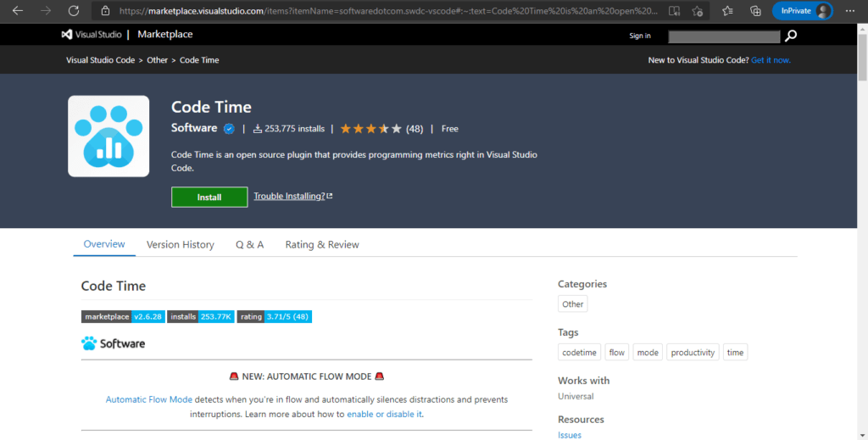Open the enable or disable it link

[384, 414]
